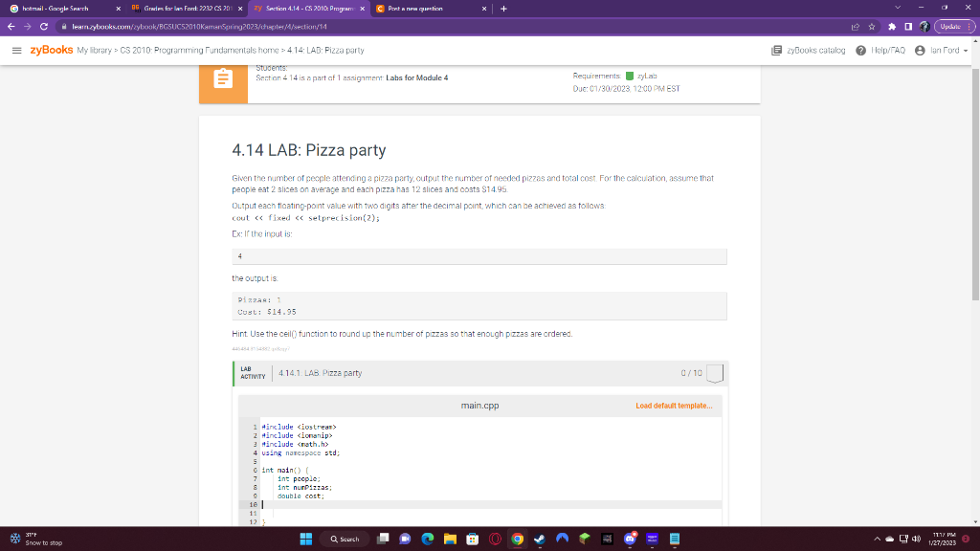Open the zyBooks catalog
The image size is (980, 551).
pos(815,51)
